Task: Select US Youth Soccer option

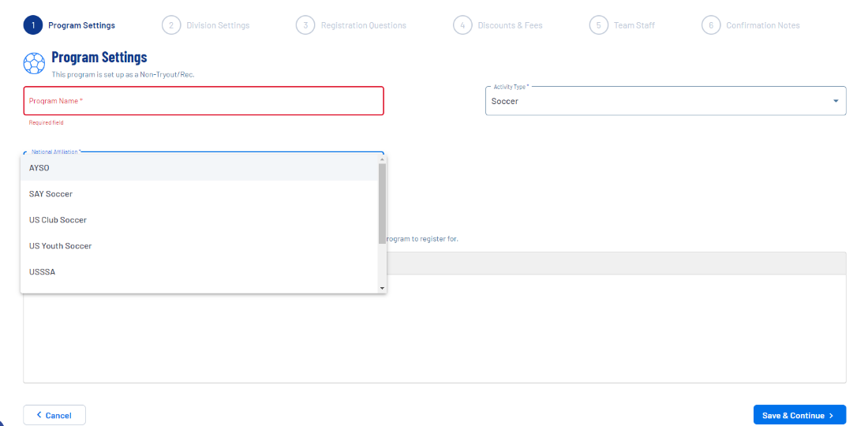Action: (x=60, y=246)
